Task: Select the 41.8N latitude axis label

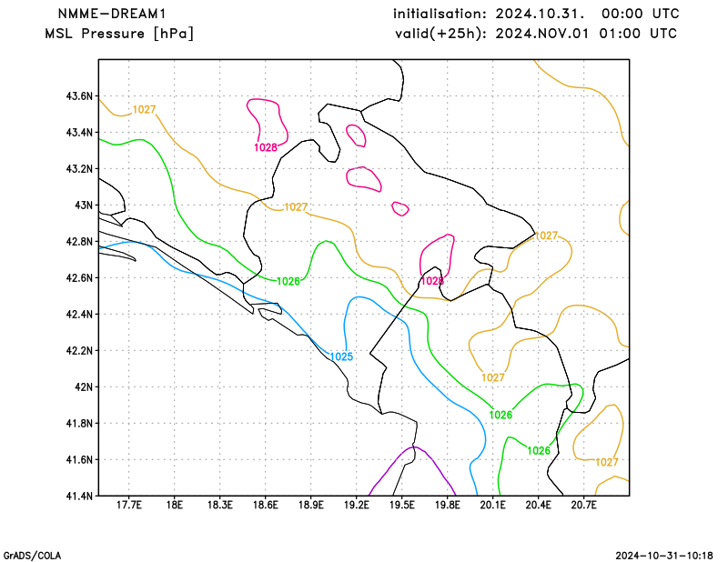Action: click(x=79, y=423)
